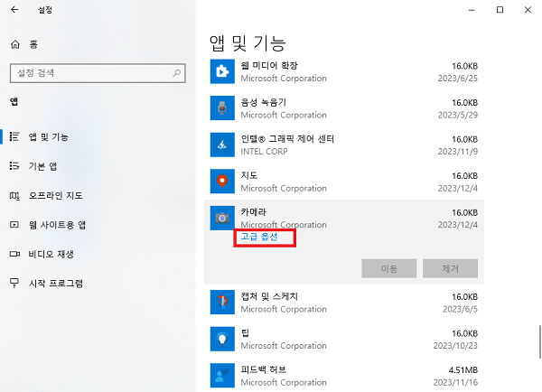Select 지도 app name

click(x=249, y=175)
